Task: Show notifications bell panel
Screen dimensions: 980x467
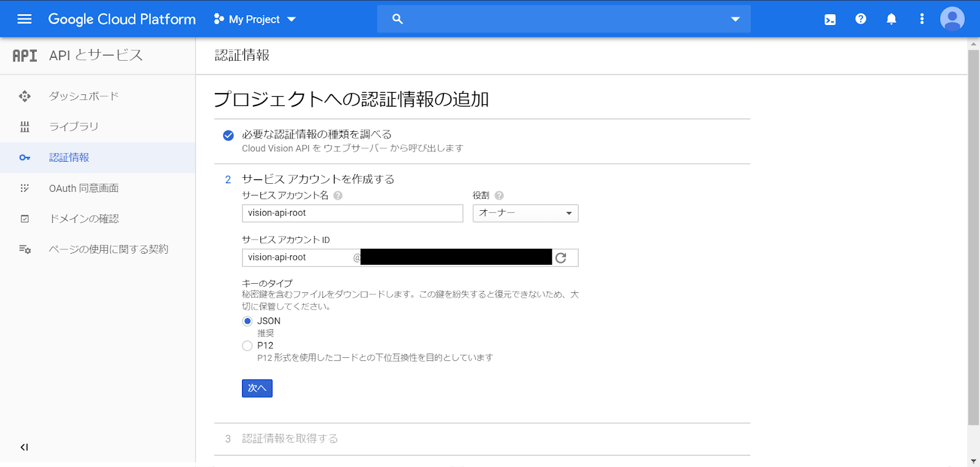Action: pos(891,19)
